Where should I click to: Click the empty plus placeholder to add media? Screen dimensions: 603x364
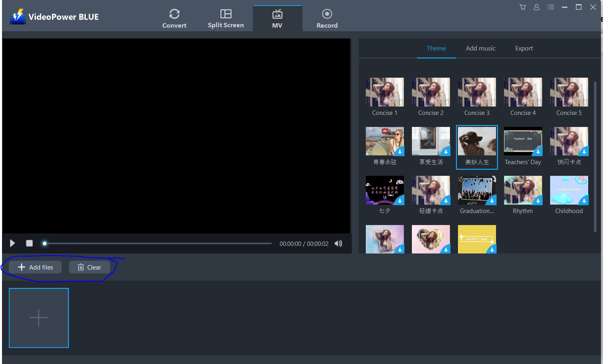click(x=38, y=318)
